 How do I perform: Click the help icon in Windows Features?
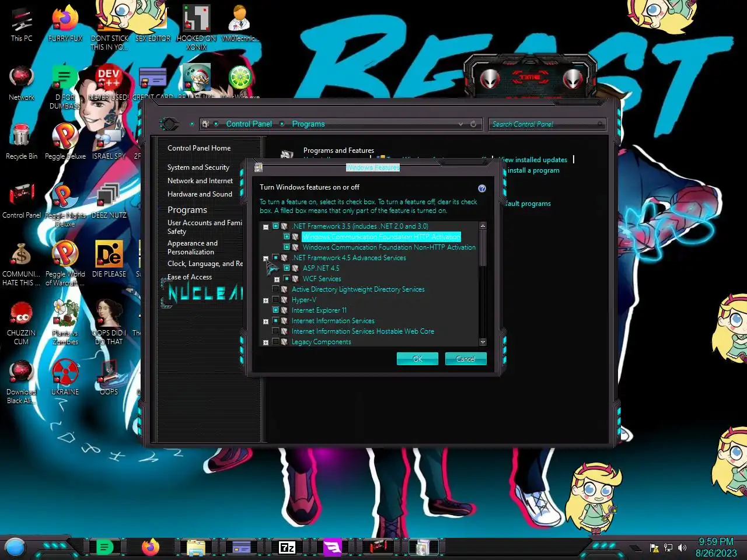482,188
